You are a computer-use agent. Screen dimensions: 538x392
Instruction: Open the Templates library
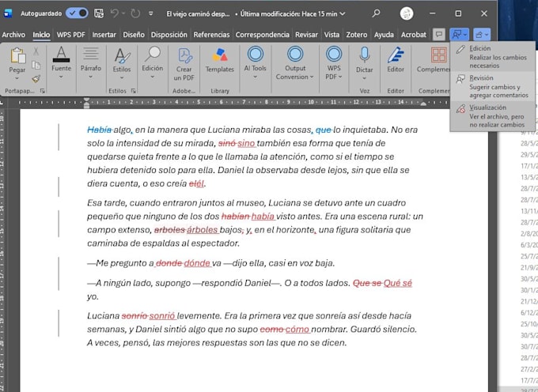(x=220, y=60)
